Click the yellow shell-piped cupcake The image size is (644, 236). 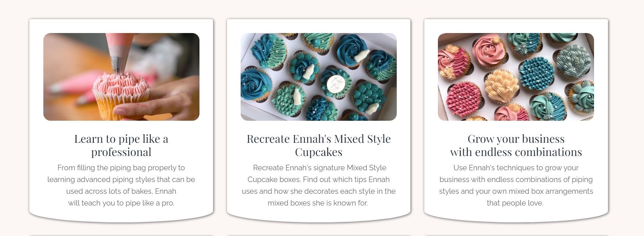(501, 87)
